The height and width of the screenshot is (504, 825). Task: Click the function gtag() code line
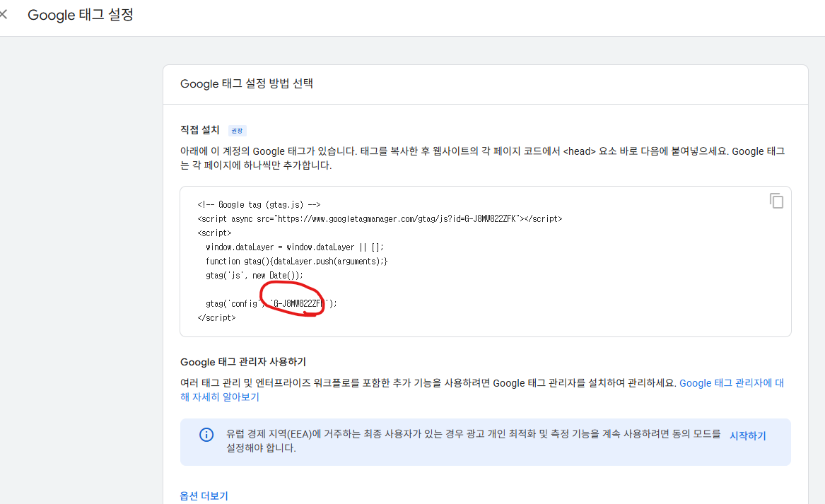[296, 262]
